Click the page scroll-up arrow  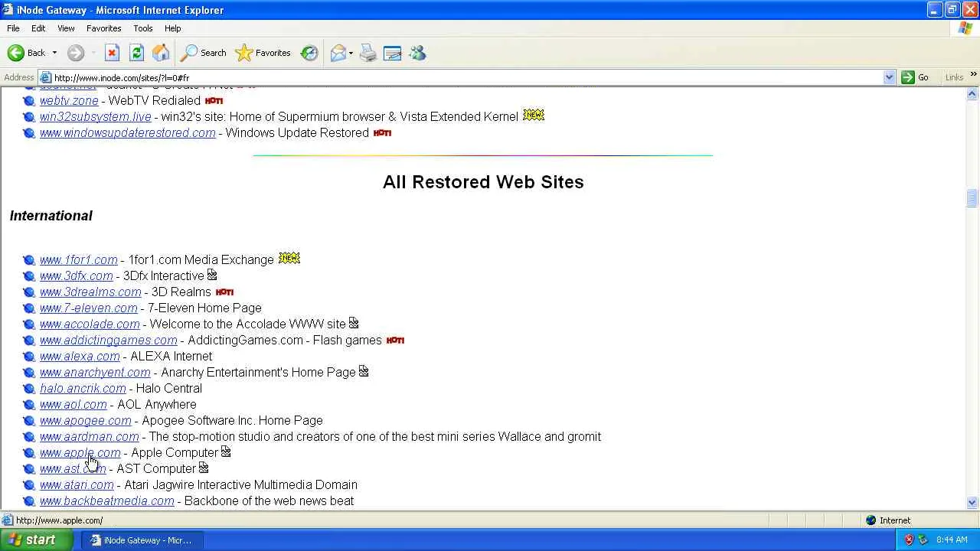(972, 93)
